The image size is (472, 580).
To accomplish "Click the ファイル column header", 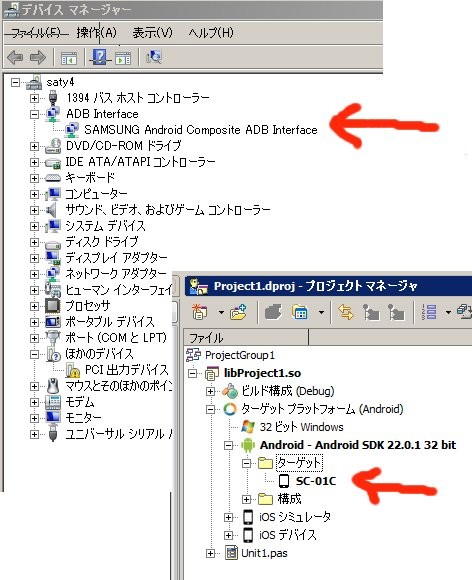I will click(x=246, y=338).
